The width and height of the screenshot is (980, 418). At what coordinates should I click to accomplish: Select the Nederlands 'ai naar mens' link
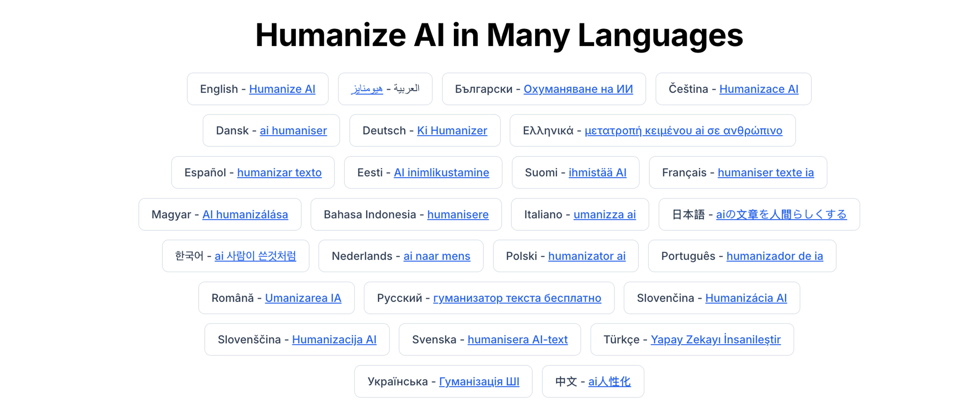point(437,256)
